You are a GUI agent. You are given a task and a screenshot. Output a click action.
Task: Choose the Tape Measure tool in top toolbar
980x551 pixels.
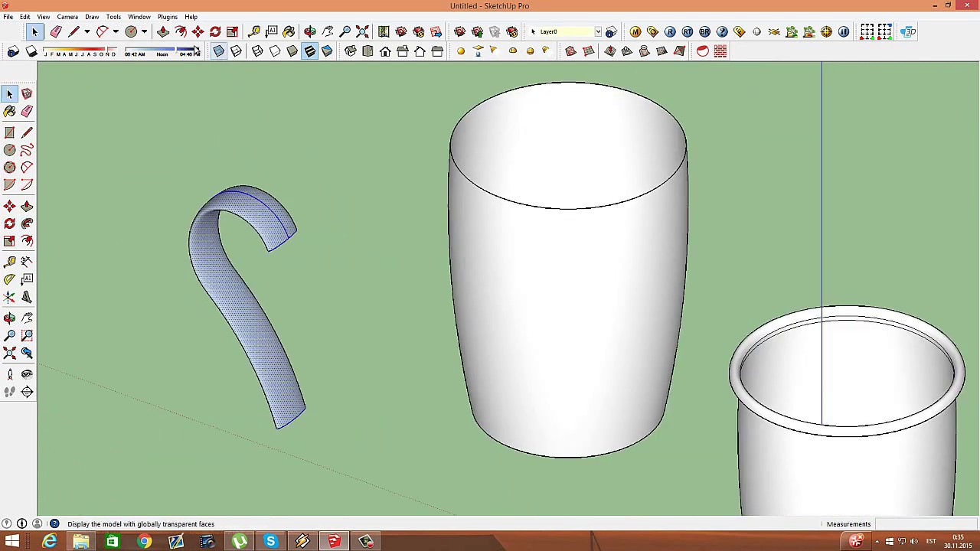254,31
